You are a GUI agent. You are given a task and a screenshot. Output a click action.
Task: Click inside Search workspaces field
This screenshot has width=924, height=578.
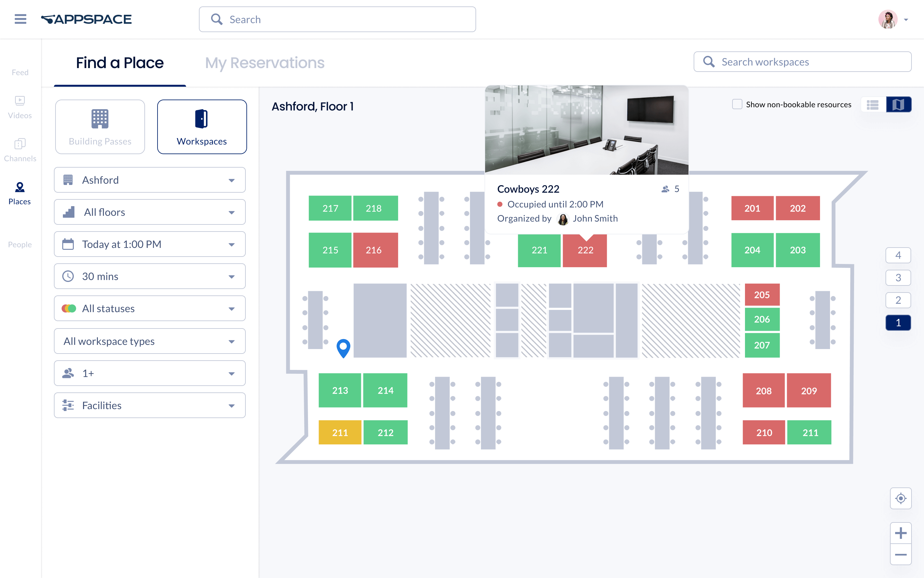802,62
